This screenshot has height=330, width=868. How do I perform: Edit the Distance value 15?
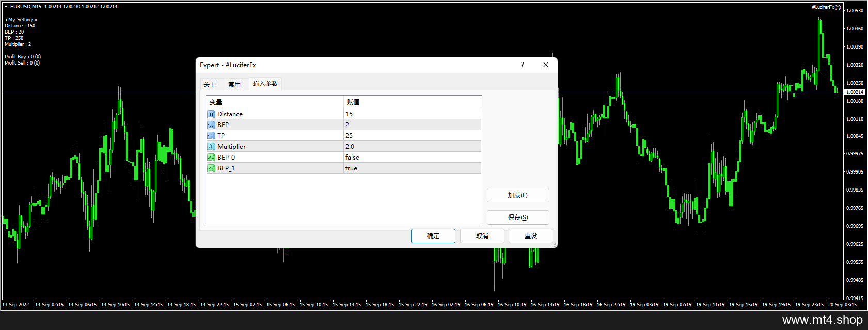pyautogui.click(x=413, y=114)
